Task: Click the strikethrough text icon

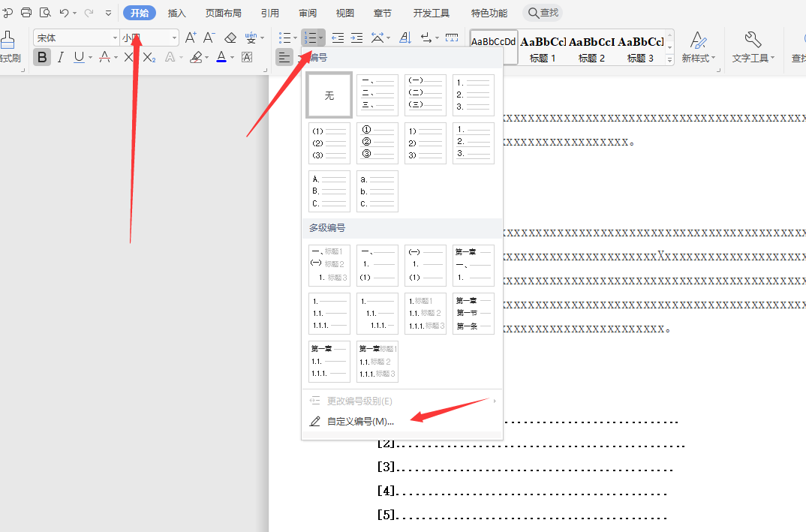Action: [x=104, y=57]
